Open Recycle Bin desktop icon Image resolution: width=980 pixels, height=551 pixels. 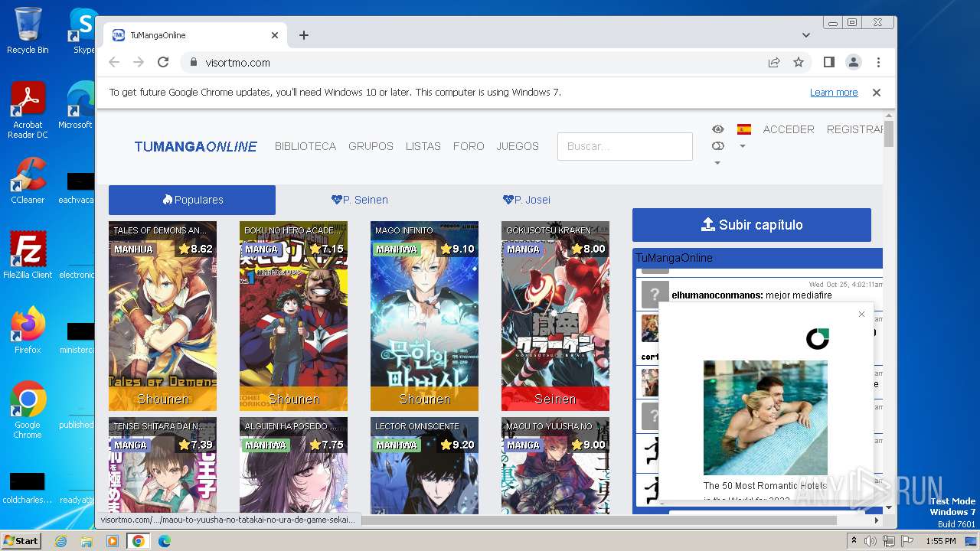[x=28, y=31]
